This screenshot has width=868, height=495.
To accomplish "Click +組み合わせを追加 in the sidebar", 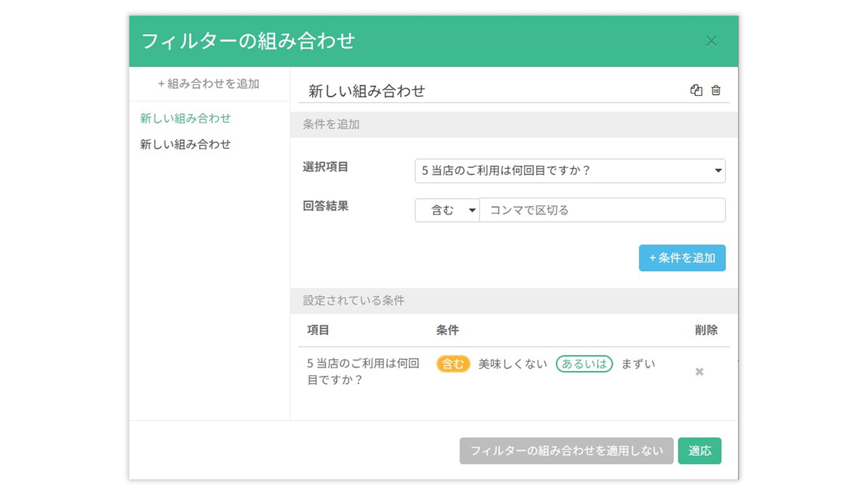I will click(x=209, y=84).
